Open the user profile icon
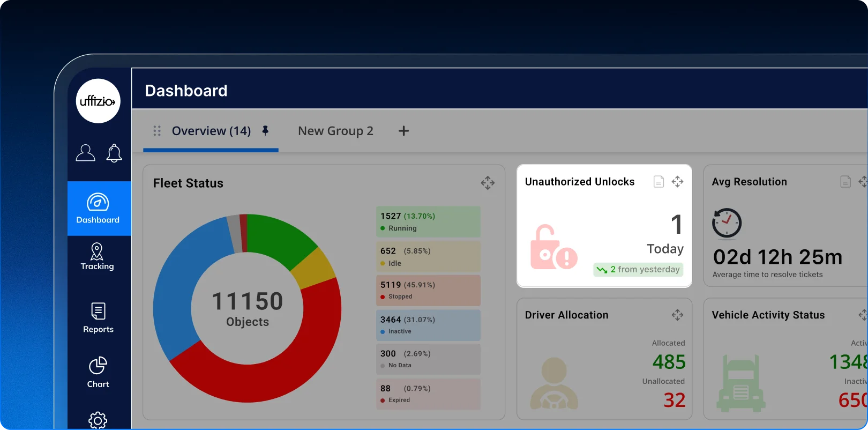Viewport: 868px width, 430px height. pos(85,153)
